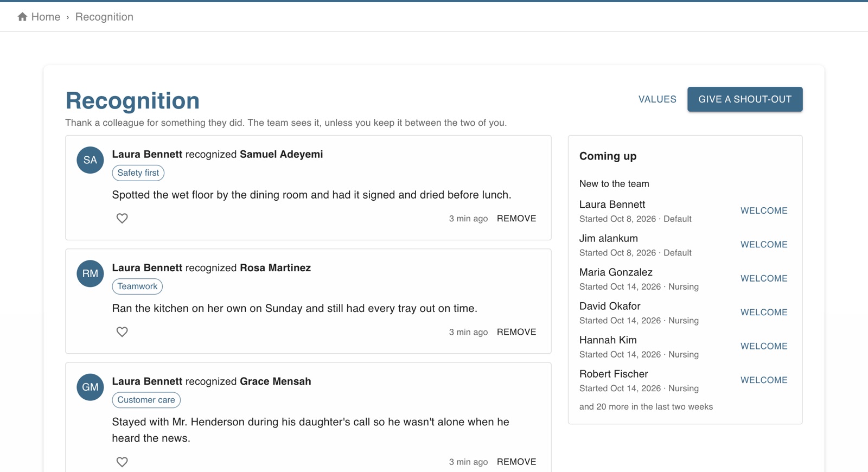Like the Grace Mensah shout-out heart
The image size is (868, 472).
(x=122, y=462)
